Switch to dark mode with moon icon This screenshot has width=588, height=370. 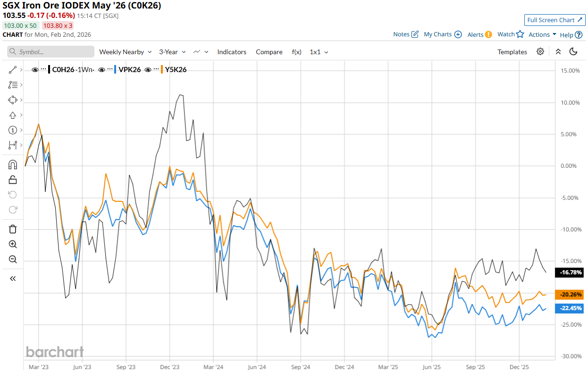coord(574,52)
